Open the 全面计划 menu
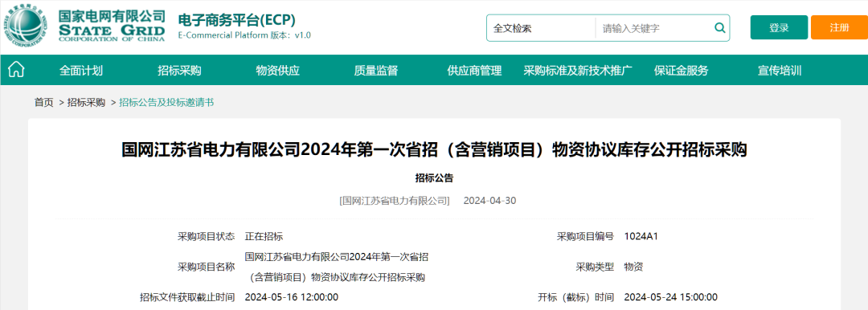Screen dimensions: 868x310 click(81, 71)
